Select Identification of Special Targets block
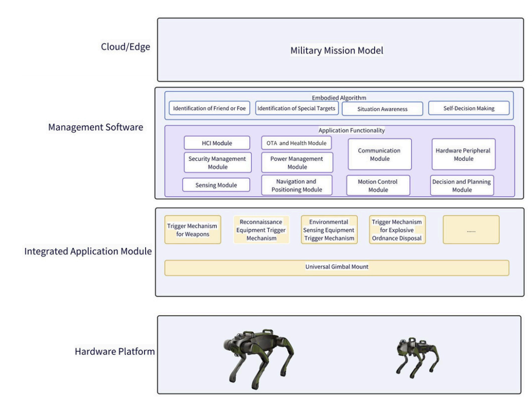 click(x=296, y=109)
